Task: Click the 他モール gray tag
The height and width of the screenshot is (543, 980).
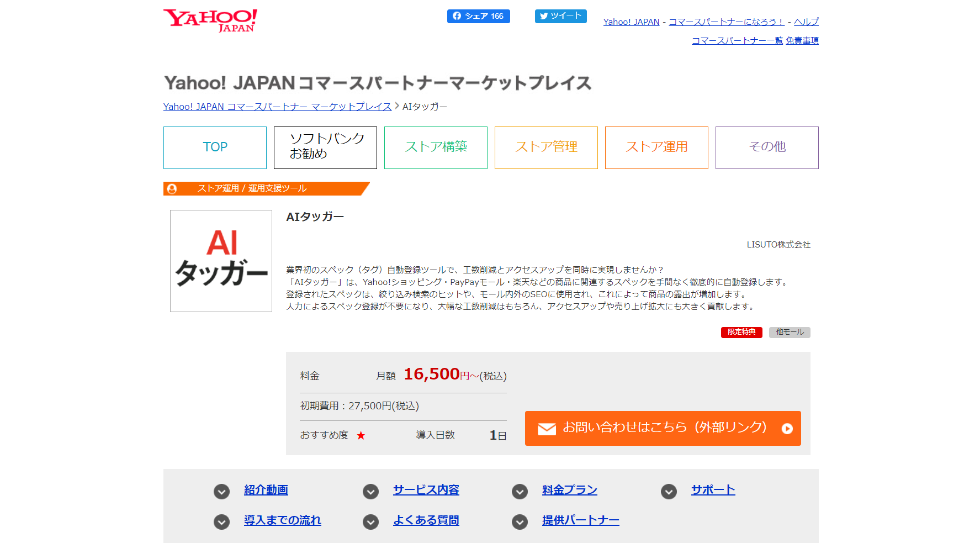Action: (x=790, y=332)
